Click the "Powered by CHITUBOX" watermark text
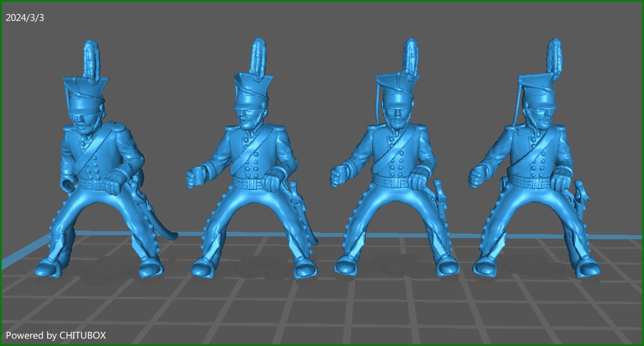644x346 pixels. tap(55, 335)
